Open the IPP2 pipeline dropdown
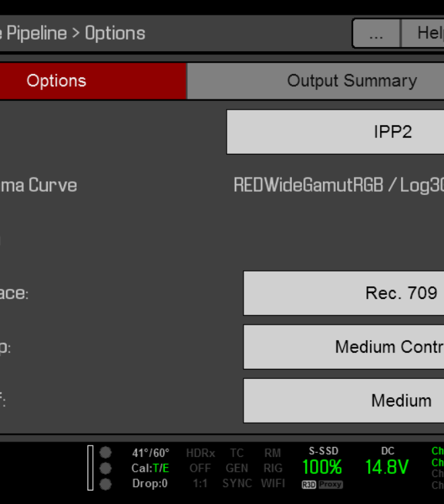444x504 pixels. (335, 132)
